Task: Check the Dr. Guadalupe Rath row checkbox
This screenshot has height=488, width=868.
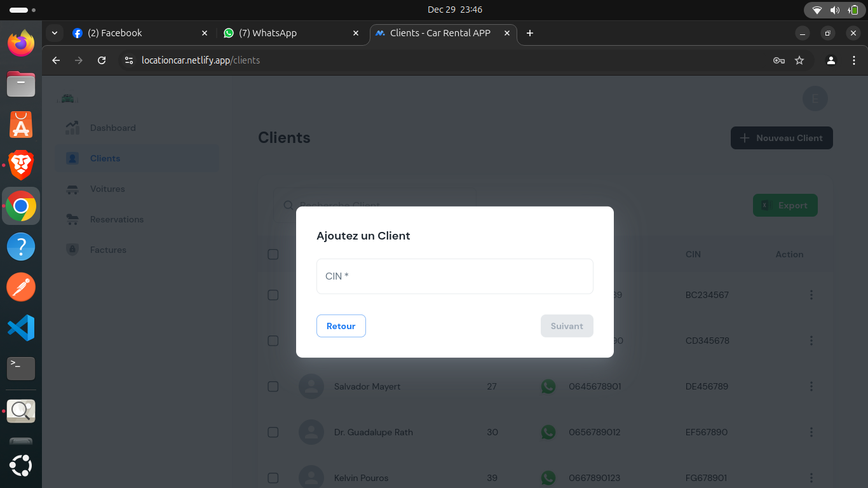Action: (x=273, y=432)
